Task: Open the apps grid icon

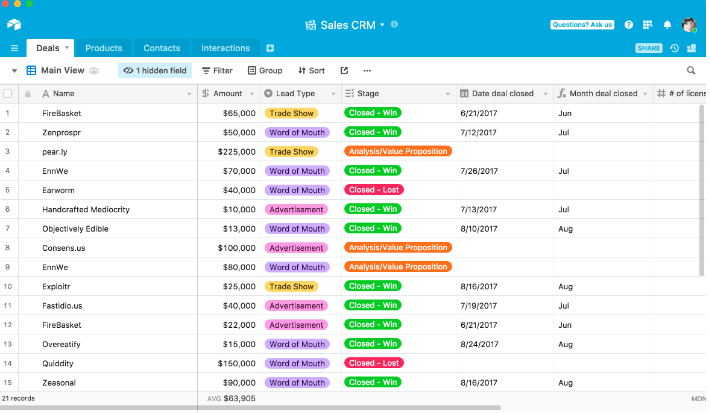Action: tap(648, 24)
